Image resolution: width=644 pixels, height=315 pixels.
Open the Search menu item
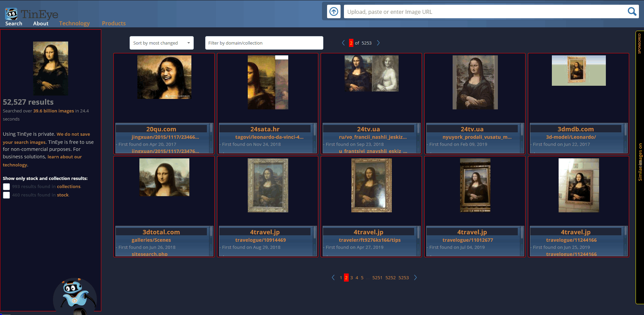tap(14, 23)
